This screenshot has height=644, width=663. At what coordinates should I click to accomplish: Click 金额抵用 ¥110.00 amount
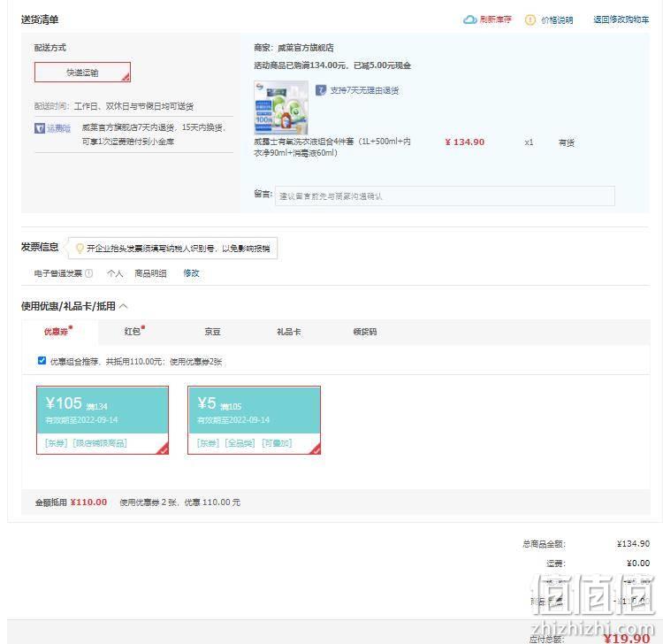point(88,502)
